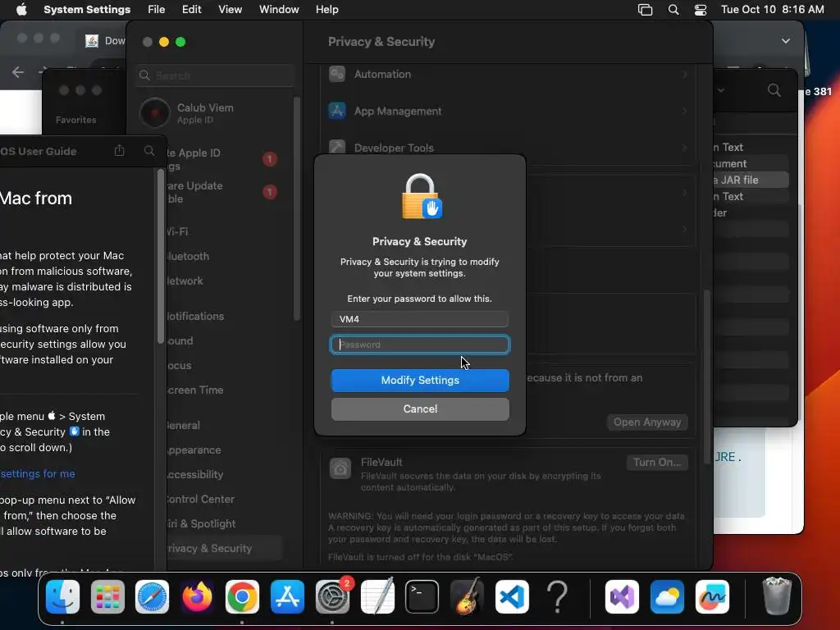Select Siri & Spotlight in settings sidebar

coord(201,524)
